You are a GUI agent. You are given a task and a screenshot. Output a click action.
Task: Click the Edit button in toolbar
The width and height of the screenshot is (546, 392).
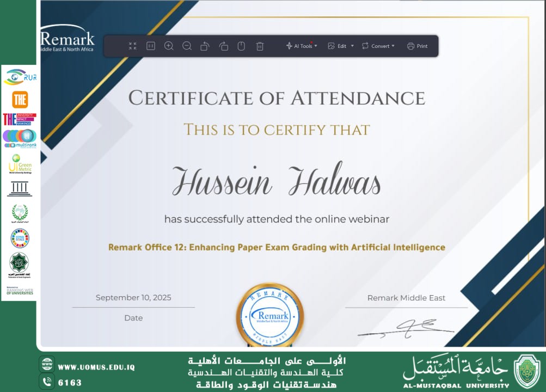pyautogui.click(x=337, y=46)
